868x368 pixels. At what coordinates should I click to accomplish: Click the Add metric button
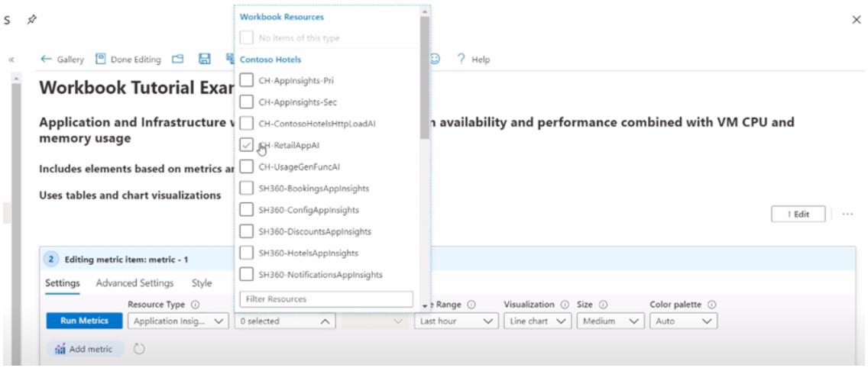tap(86, 349)
